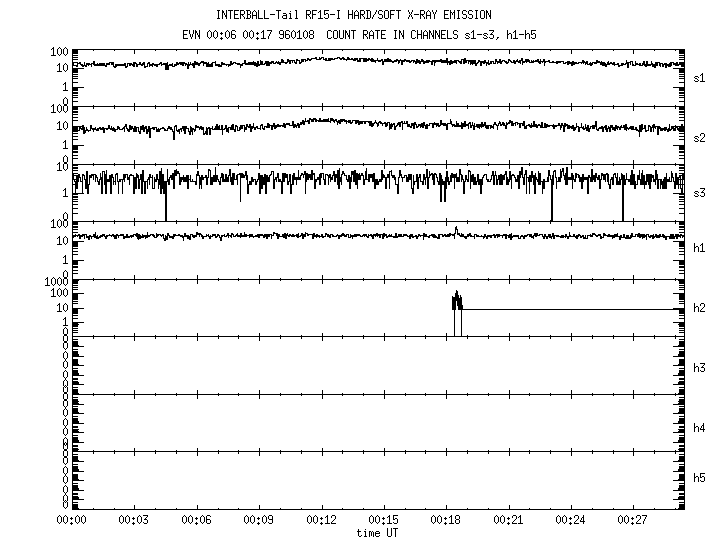
Task: Click the h1 channel label
Action: 700,248
